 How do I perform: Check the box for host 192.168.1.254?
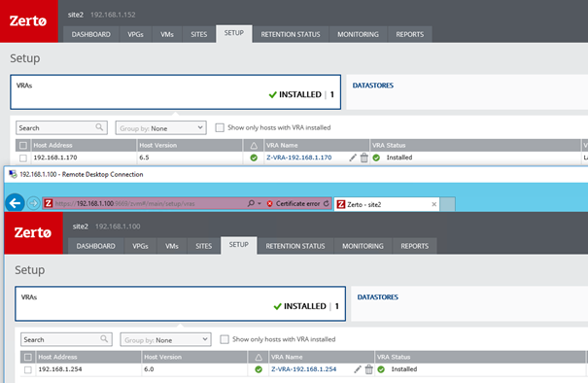pyautogui.click(x=28, y=369)
